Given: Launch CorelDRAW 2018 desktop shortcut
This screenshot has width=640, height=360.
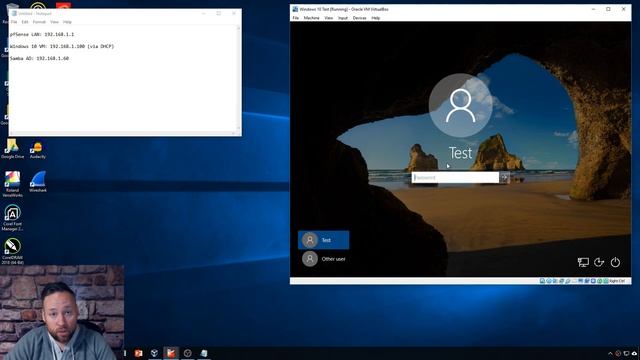Looking at the screenshot, I should pos(12,251).
